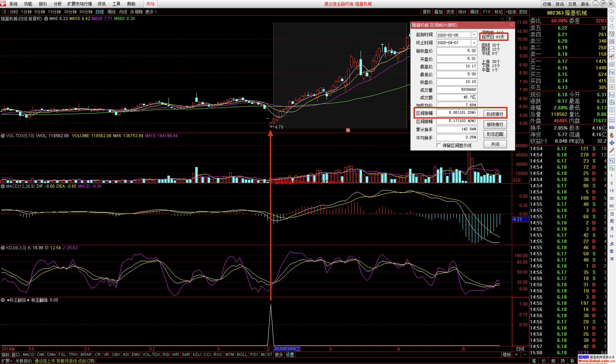Screen dimensions: 616x364
Task: Click the small panel icon left of 分时
Action: (x=4, y=12)
